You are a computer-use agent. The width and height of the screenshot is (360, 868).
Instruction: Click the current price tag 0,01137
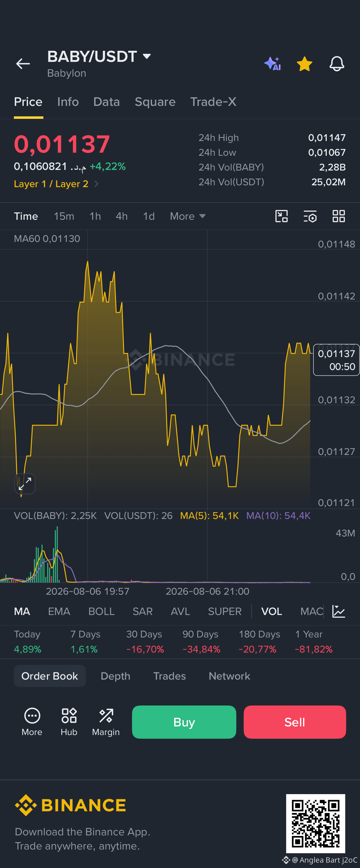point(336,360)
